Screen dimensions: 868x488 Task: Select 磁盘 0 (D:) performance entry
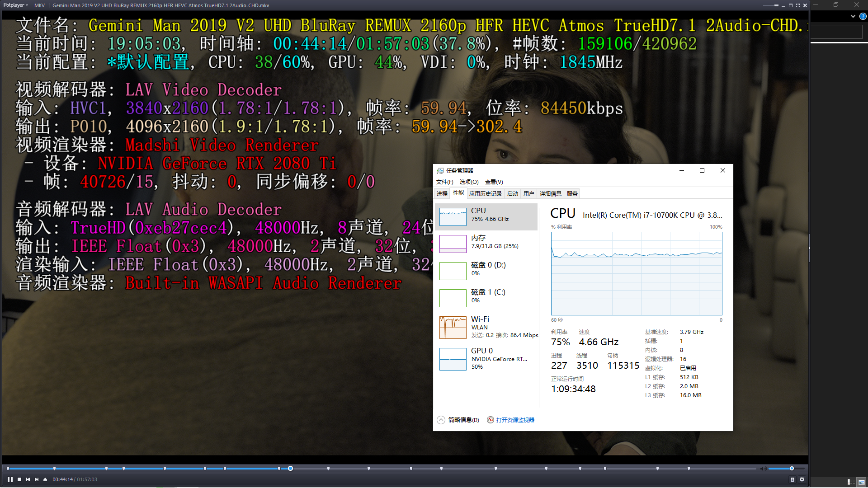pyautogui.click(x=486, y=271)
